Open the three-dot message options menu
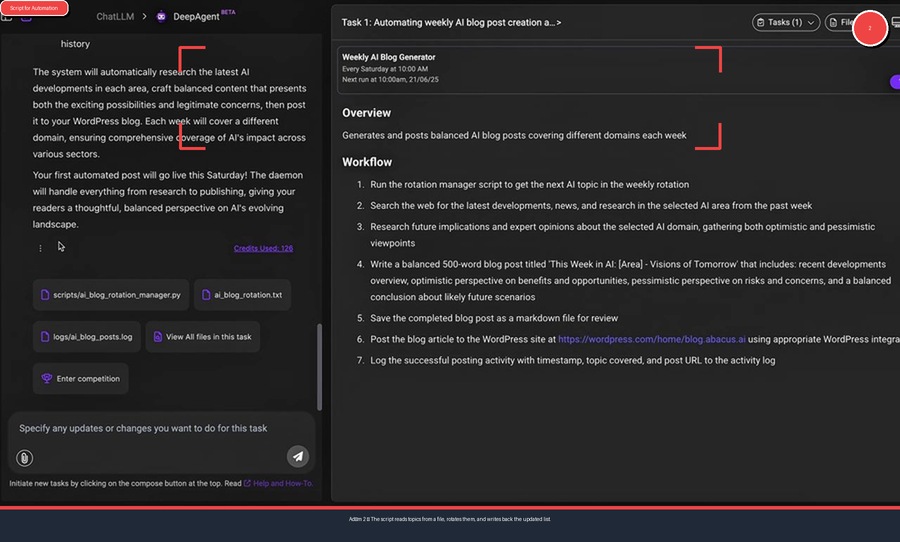 click(40, 248)
